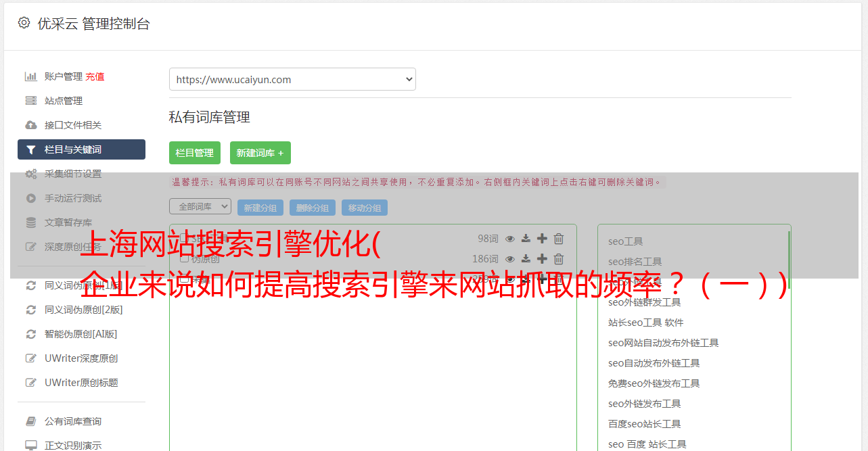Screen dimensions: 868x451
Task: Click the play icon beside 手动运行测试
Action: pos(31,198)
